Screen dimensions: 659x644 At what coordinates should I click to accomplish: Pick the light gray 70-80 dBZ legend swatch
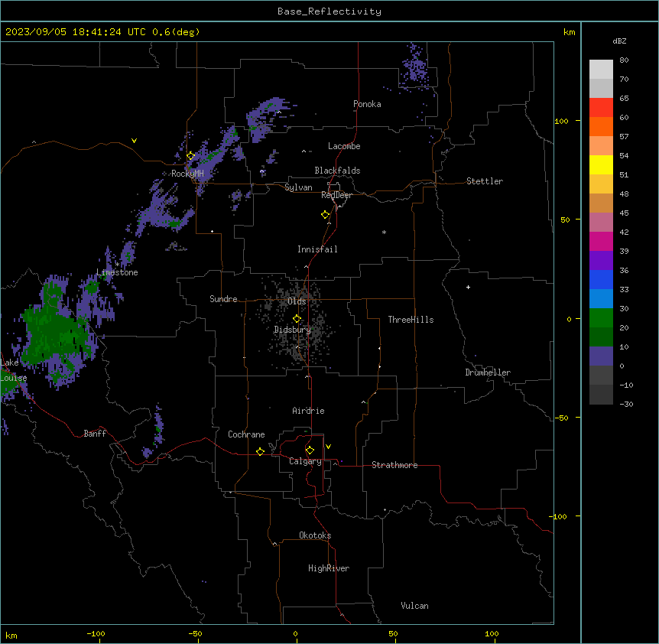601,70
